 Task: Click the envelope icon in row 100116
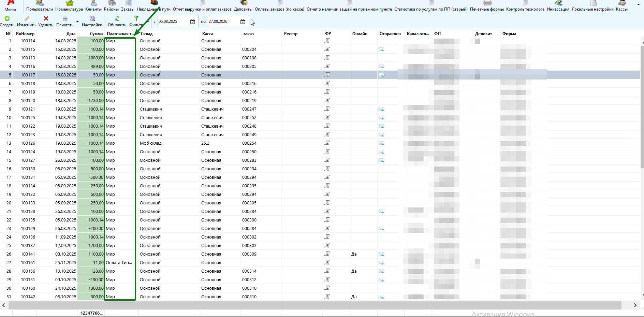(x=381, y=67)
